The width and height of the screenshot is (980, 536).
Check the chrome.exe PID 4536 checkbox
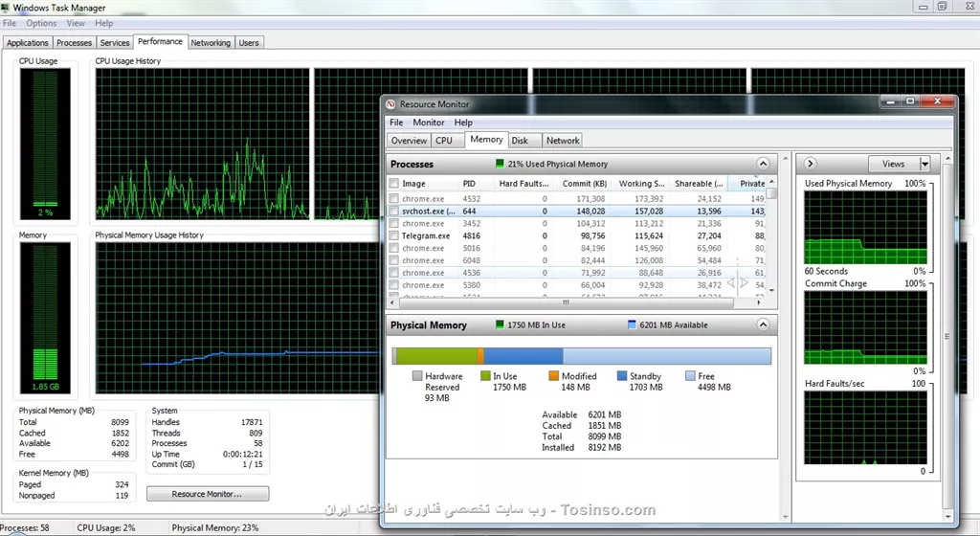[x=393, y=273]
